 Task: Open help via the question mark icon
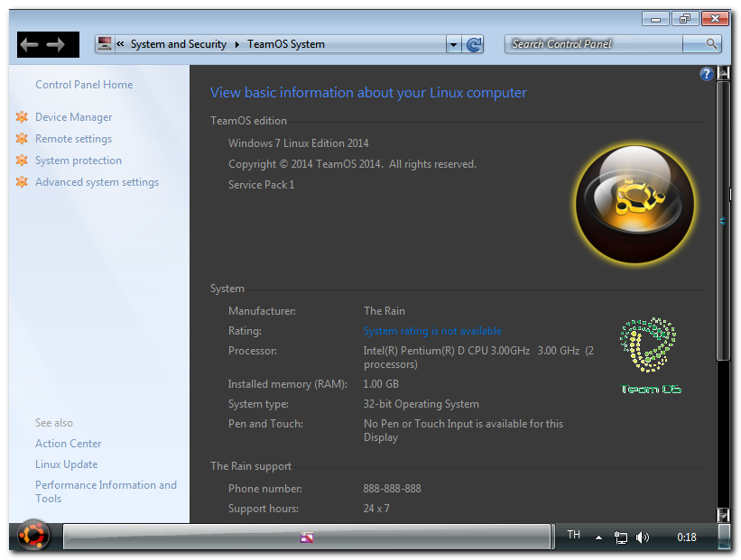pyautogui.click(x=706, y=74)
